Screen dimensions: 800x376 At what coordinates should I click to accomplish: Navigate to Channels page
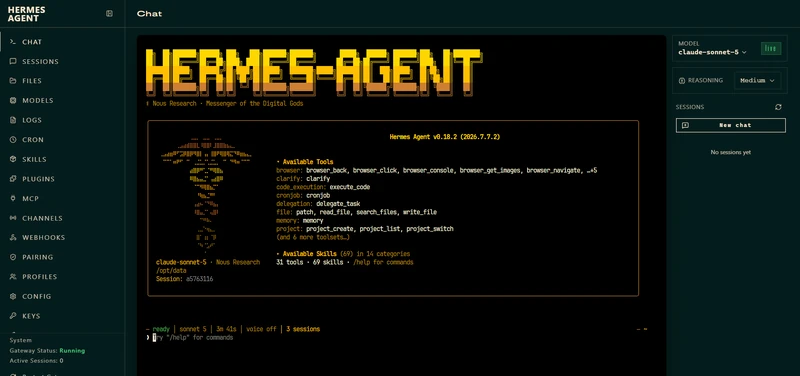(x=62, y=218)
